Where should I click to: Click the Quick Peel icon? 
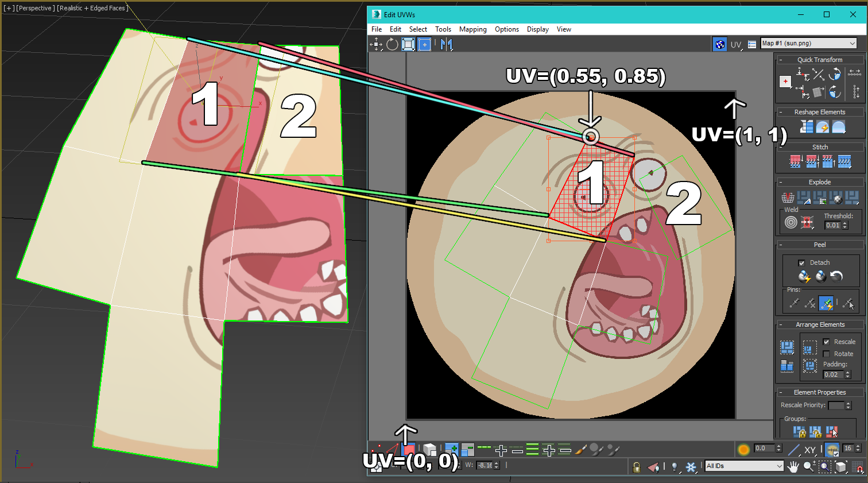(804, 277)
